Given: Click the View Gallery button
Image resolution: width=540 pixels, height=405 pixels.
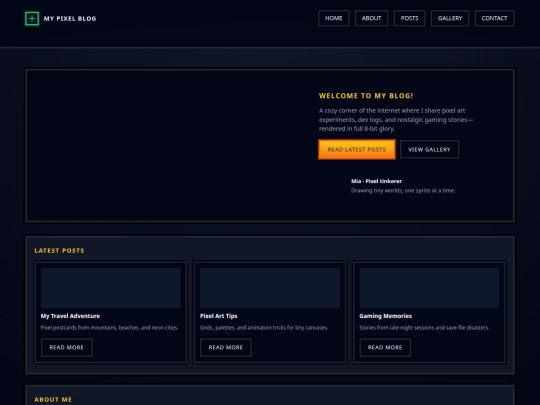Looking at the screenshot, I should (429, 149).
